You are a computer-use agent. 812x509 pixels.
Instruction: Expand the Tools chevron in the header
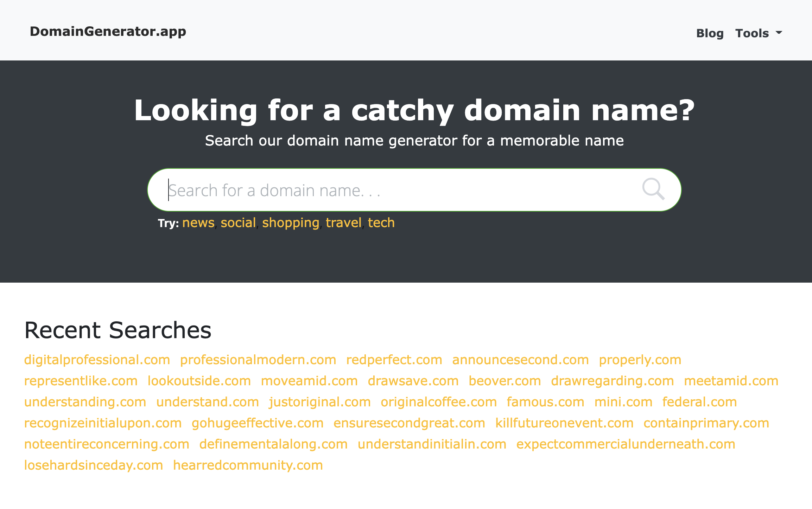point(779,33)
